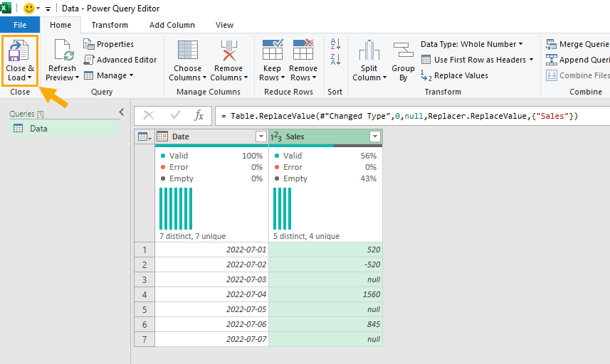Switch to the Add Column tab
The image size is (610, 364).
(x=172, y=25)
